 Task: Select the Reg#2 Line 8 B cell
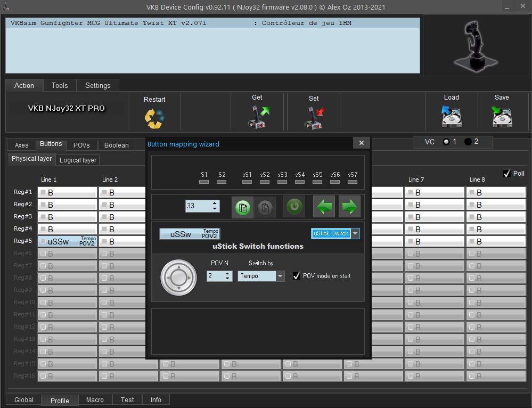496,205
